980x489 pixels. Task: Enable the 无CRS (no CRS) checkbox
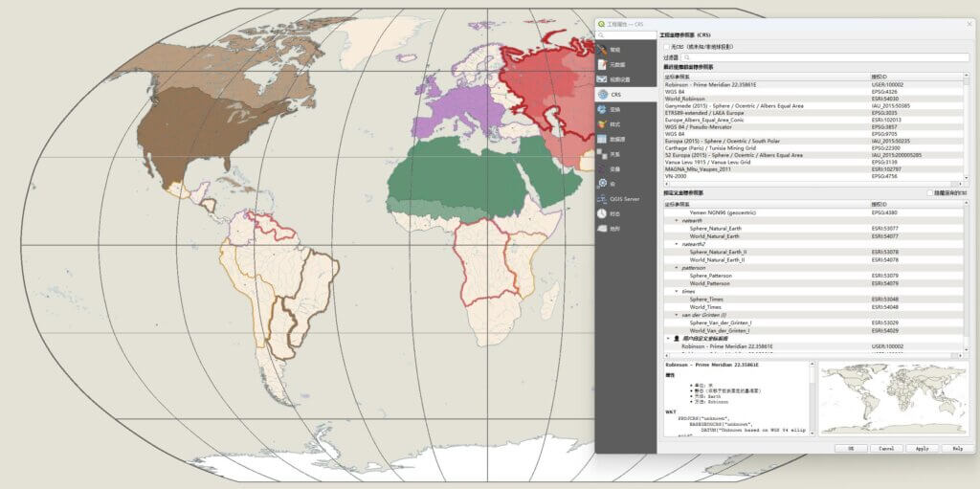pyautogui.click(x=667, y=46)
